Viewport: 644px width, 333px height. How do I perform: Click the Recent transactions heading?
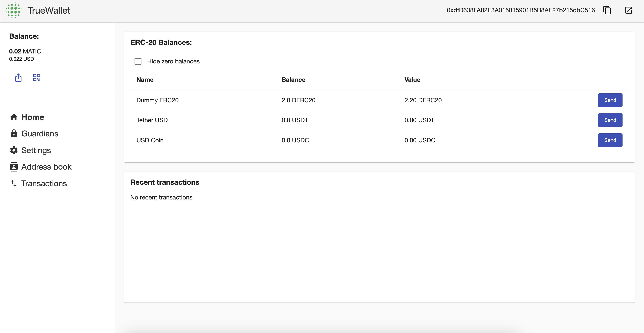pos(165,182)
